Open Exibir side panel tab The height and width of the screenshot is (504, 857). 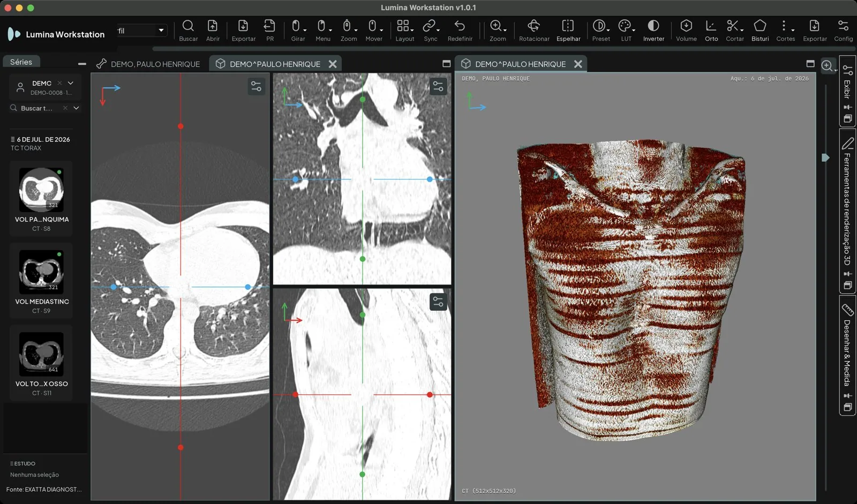tap(847, 91)
